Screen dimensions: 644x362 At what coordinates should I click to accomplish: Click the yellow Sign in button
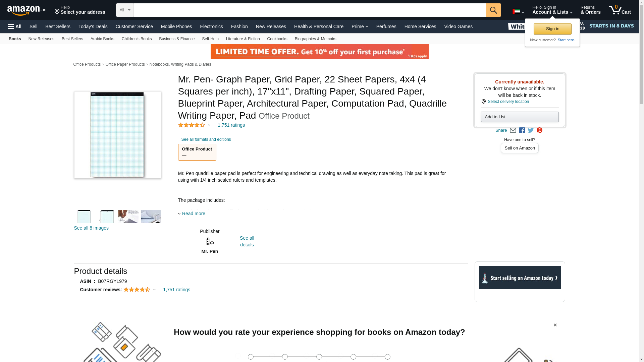point(552,29)
